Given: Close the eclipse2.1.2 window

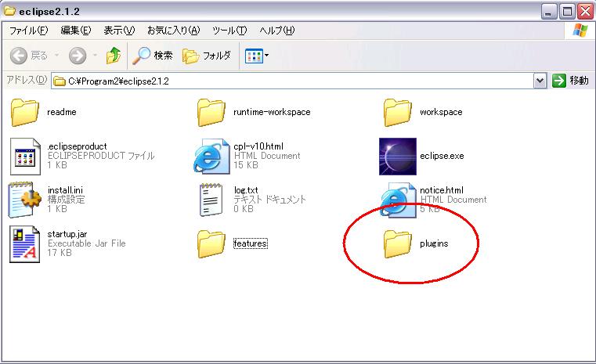Looking at the screenshot, I should click(585, 12).
